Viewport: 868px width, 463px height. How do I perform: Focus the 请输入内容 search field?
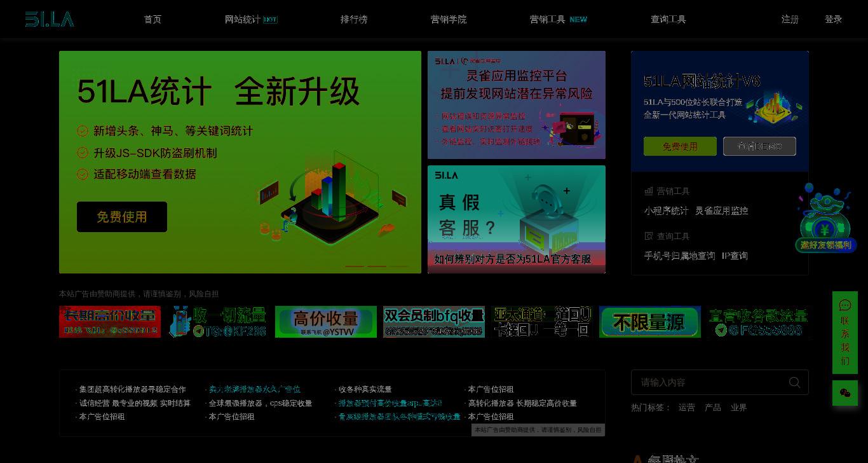click(712, 382)
